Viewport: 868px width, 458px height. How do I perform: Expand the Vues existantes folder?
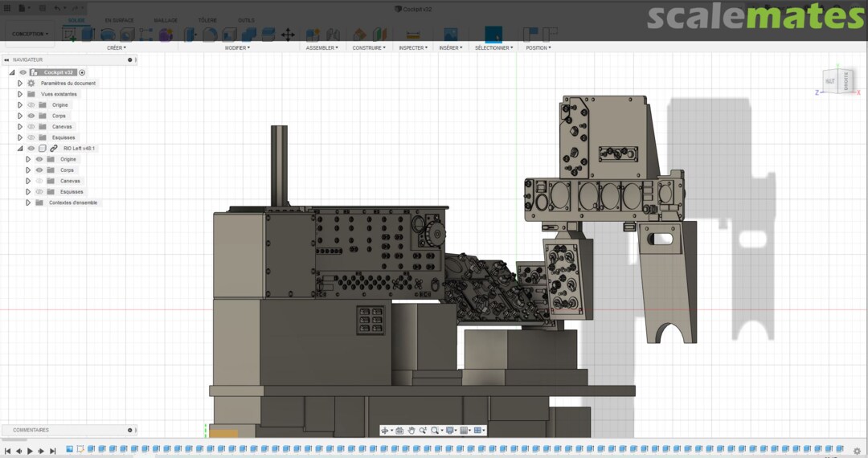(20, 94)
